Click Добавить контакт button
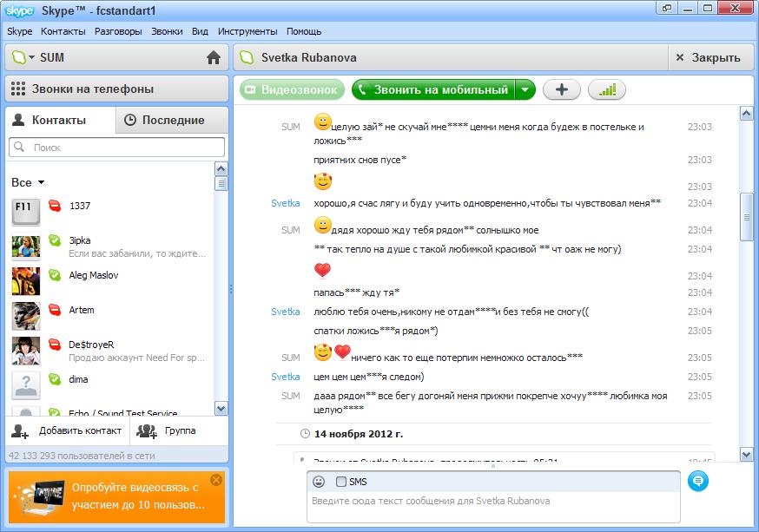759x532 pixels. tap(67, 431)
